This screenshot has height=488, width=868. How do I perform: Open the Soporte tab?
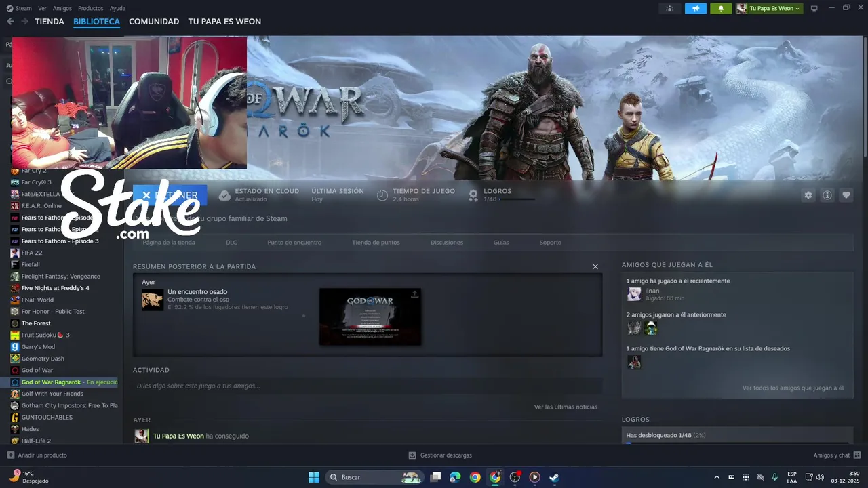point(551,242)
